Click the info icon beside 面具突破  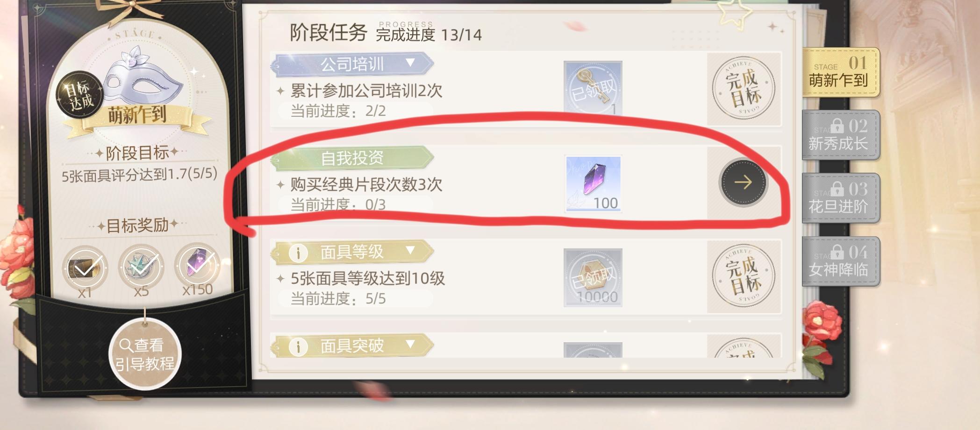298,347
